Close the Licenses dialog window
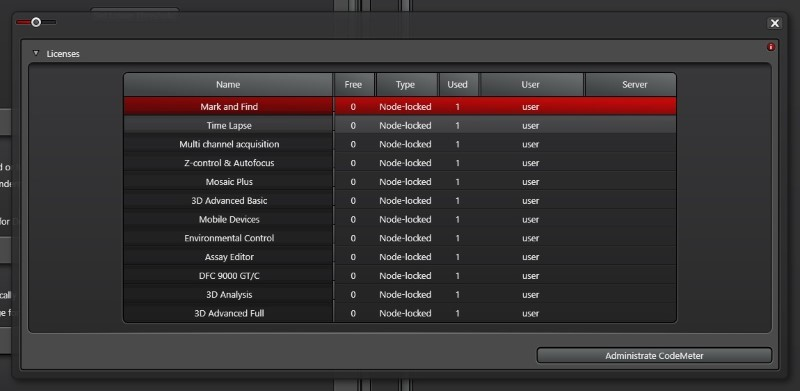This screenshot has height=391, width=800. click(x=774, y=23)
